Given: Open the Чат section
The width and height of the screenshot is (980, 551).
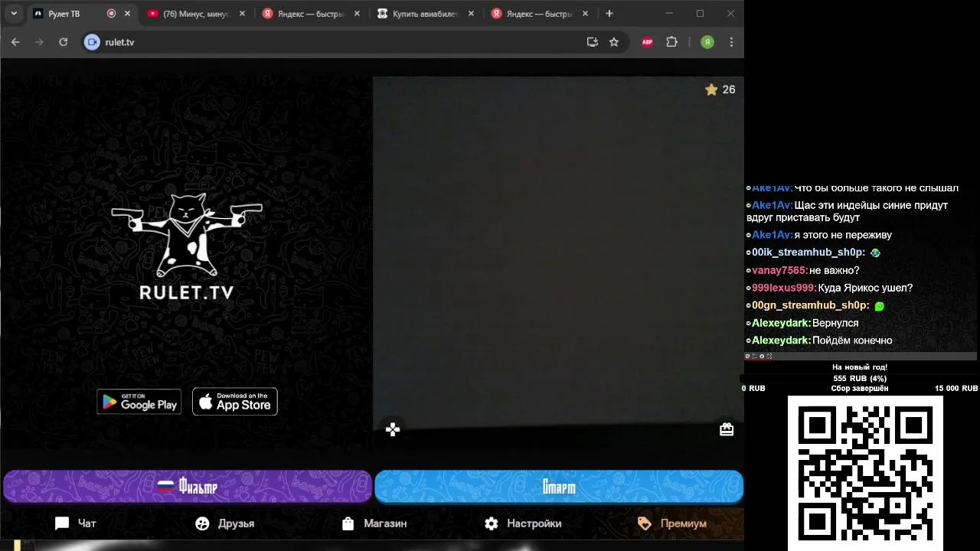Looking at the screenshot, I should coord(75,523).
